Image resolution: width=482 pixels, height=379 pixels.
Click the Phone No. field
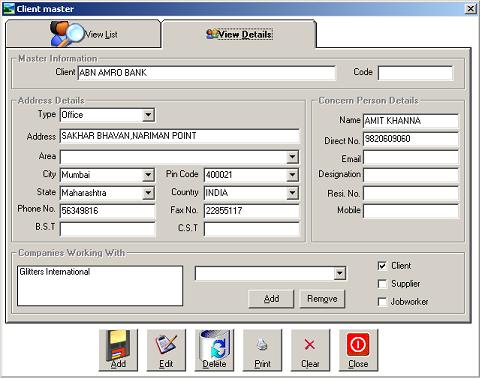(x=107, y=211)
